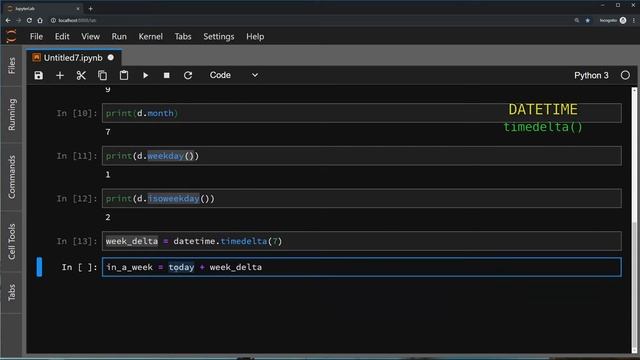
Task: Select the In [12] cell prompt
Action: (77, 199)
